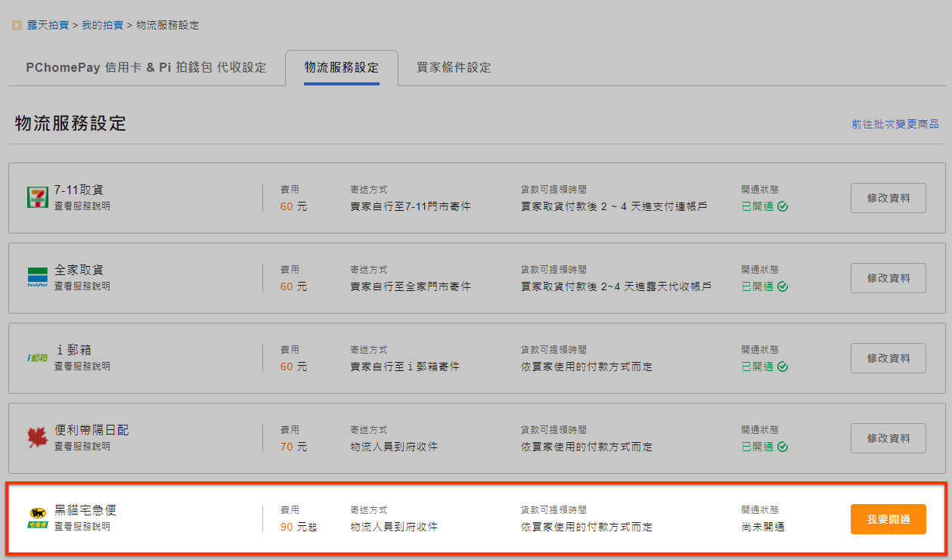Edit 全家取貨 settings via 修改資料
The height and width of the screenshot is (560, 952).
click(x=888, y=278)
